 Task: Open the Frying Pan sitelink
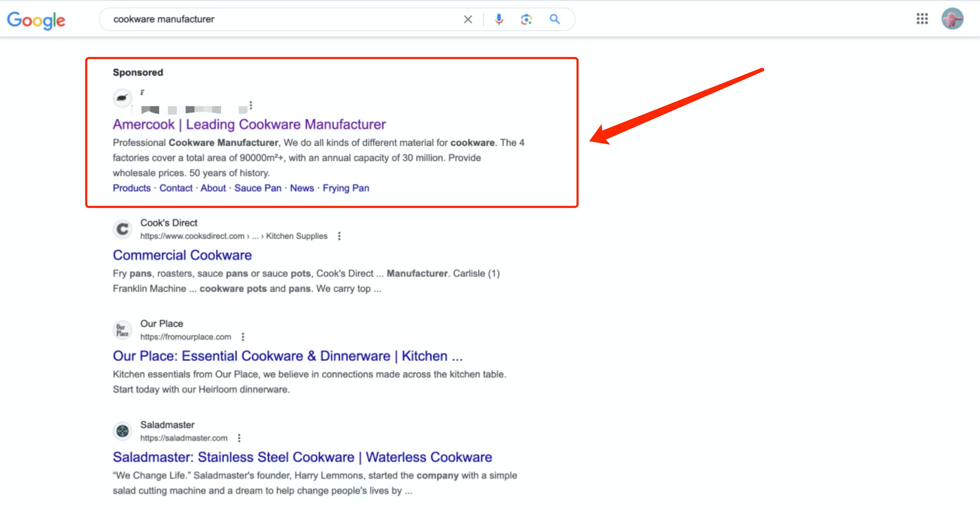[346, 188]
